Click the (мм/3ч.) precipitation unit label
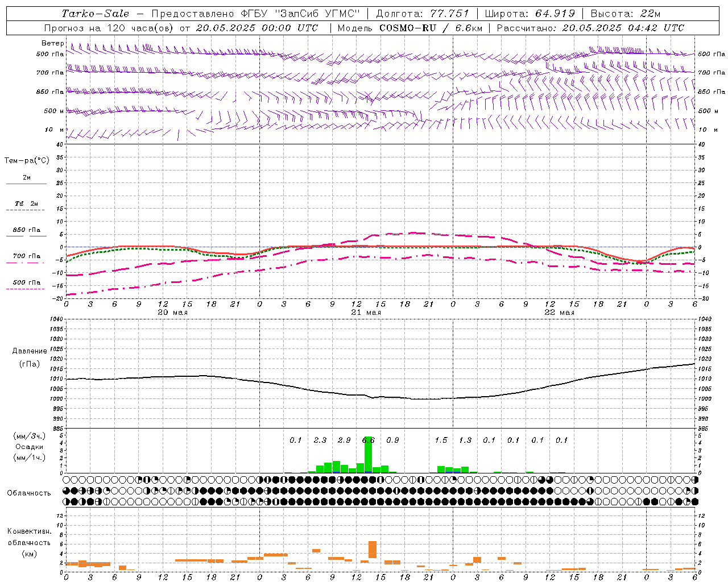728x582 pixels. tap(30, 436)
